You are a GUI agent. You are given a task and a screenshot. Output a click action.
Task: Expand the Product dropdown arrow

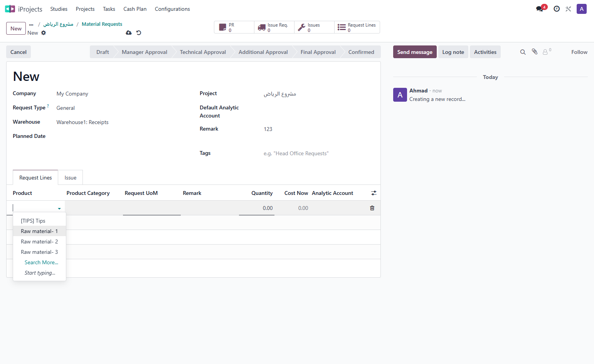click(x=59, y=208)
